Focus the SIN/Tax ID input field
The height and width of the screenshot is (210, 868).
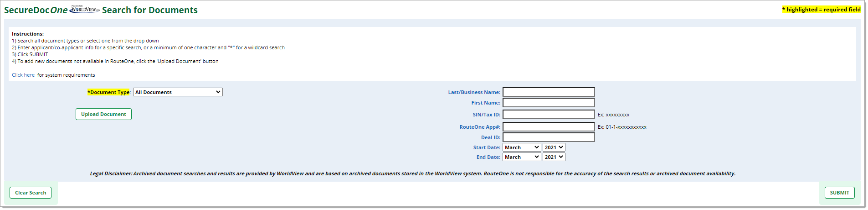[x=549, y=115]
